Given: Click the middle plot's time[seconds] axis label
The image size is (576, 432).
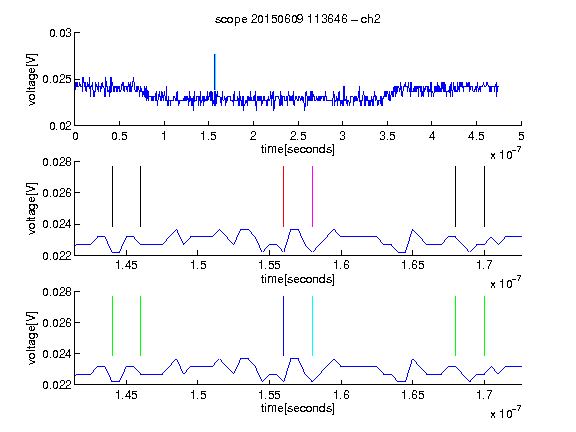Looking at the screenshot, I should (x=298, y=280).
